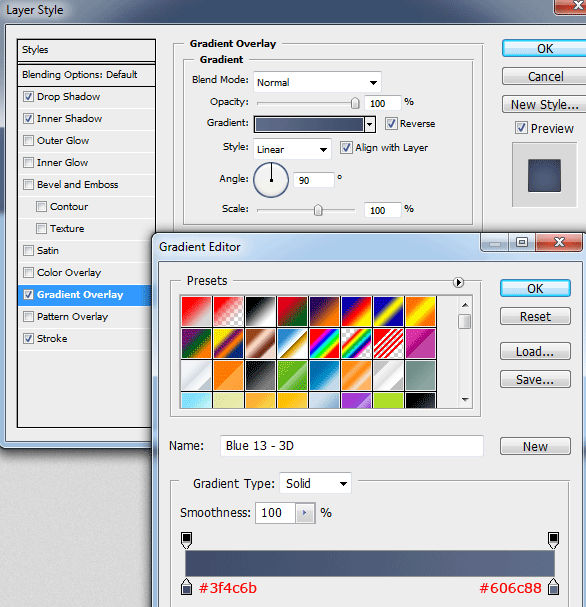
Task: Click the Angle value field
Action: click(x=314, y=180)
